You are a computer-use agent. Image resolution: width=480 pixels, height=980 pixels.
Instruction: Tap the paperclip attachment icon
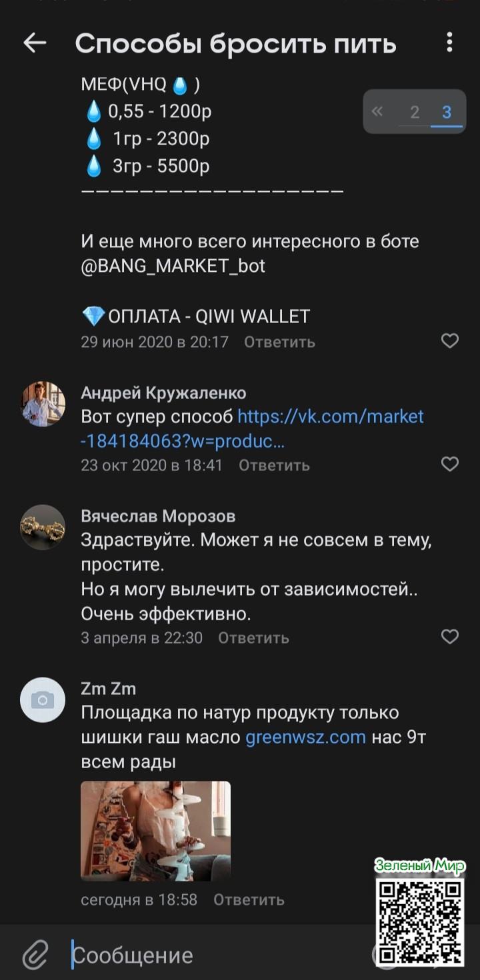tap(35, 955)
